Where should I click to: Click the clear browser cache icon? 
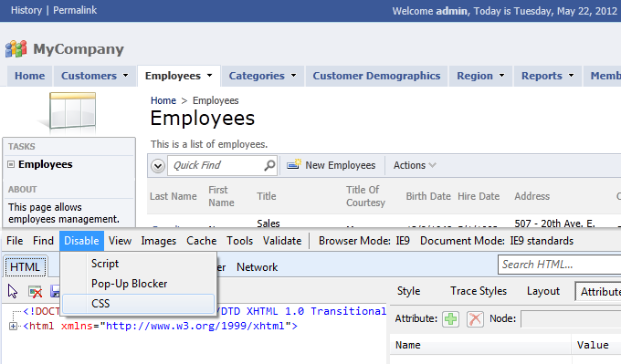[x=36, y=292]
